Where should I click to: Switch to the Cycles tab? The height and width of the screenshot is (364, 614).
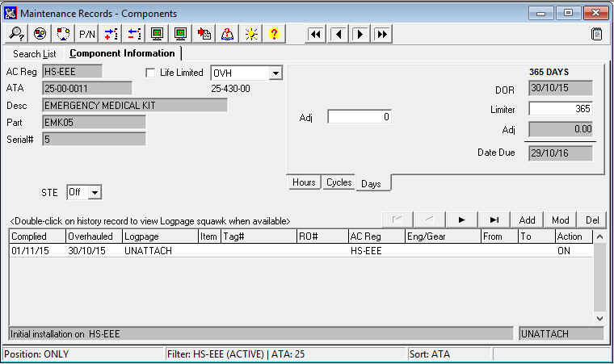(339, 182)
